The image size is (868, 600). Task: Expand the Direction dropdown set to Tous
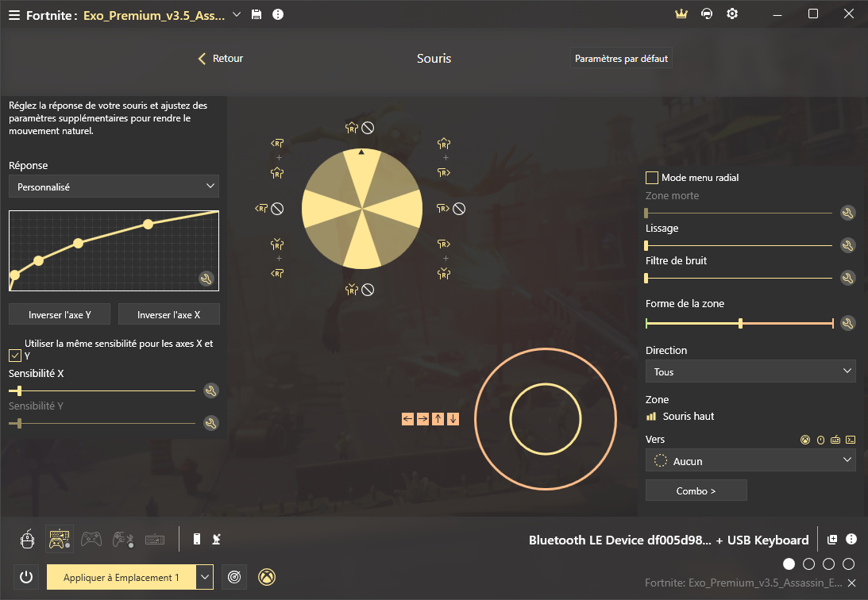click(750, 371)
